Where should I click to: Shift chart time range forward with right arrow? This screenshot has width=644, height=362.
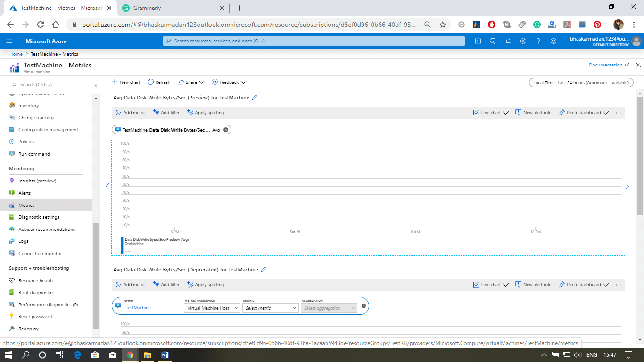tap(627, 186)
